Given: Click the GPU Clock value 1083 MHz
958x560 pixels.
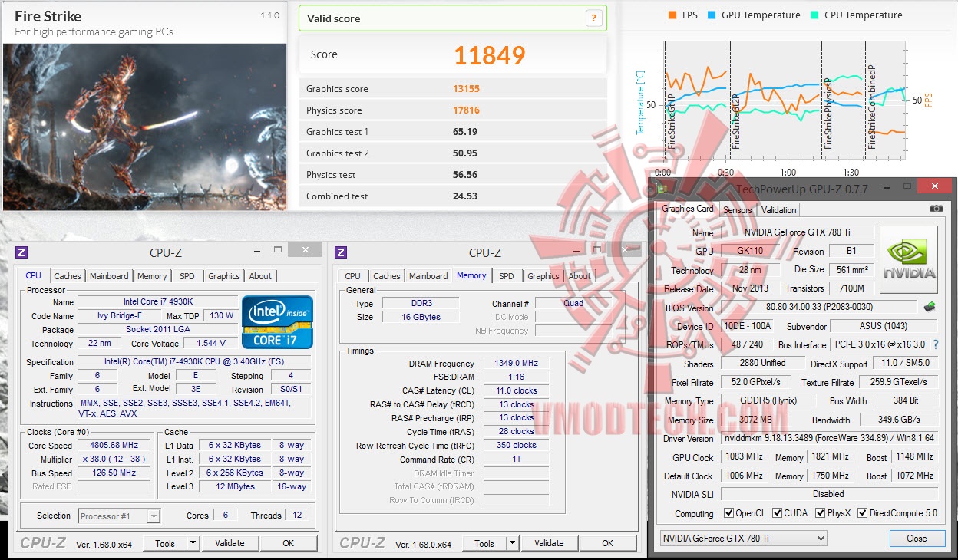Looking at the screenshot, I should [744, 457].
